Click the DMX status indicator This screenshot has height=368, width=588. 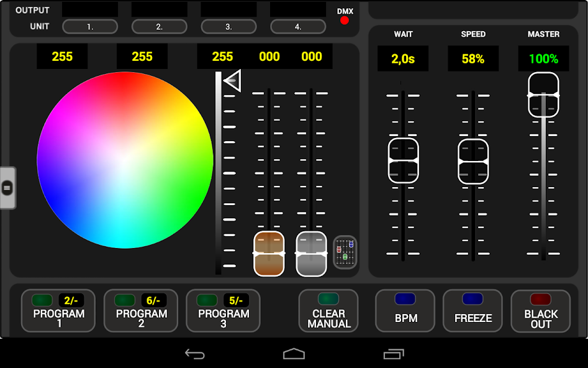pos(345,20)
